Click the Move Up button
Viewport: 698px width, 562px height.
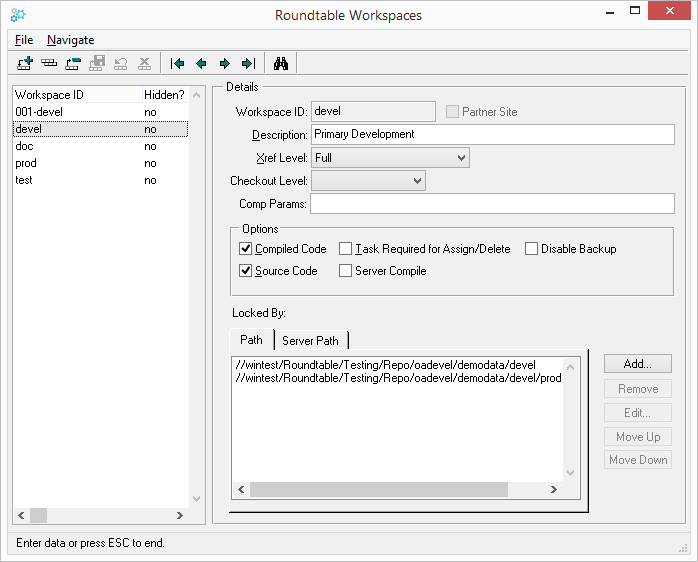637,437
